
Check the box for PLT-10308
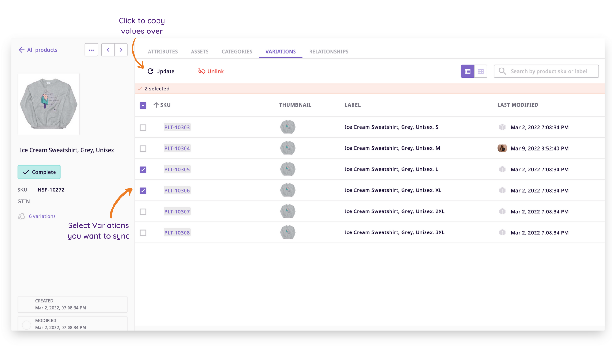click(143, 233)
